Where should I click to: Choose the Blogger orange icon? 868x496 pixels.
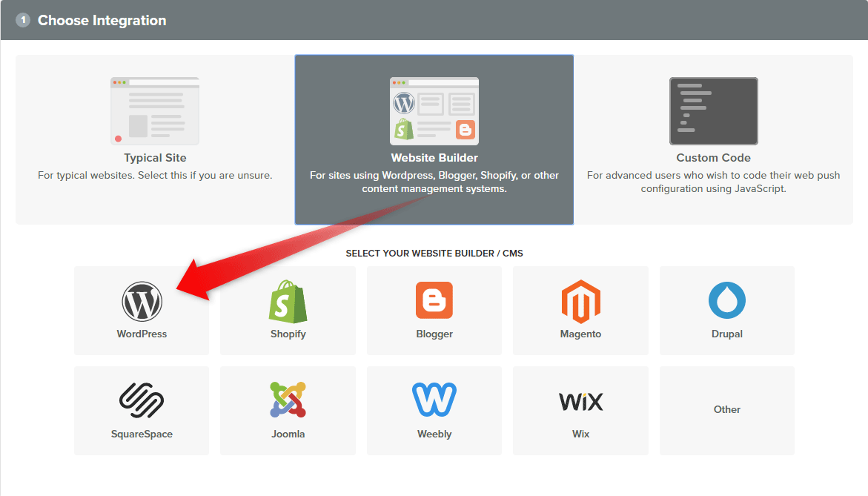click(434, 301)
